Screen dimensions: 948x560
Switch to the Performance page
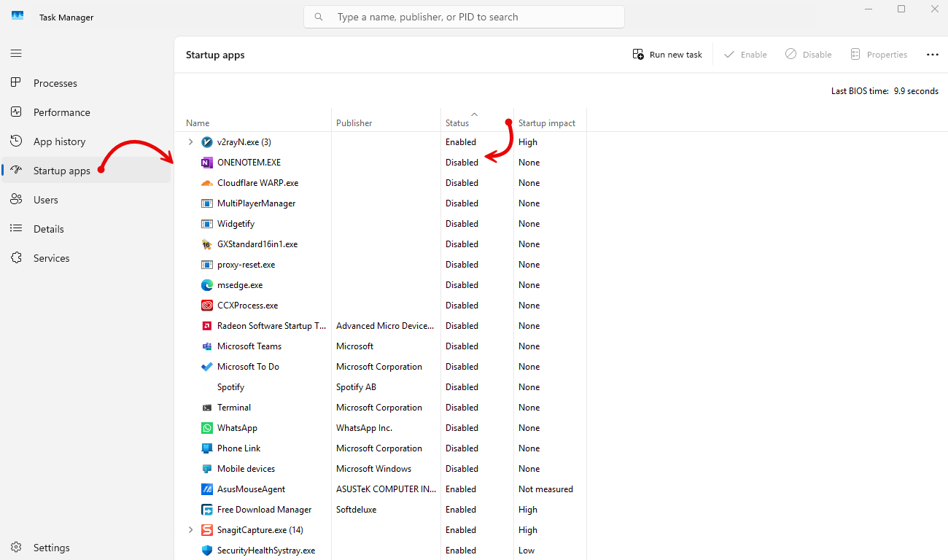(61, 112)
